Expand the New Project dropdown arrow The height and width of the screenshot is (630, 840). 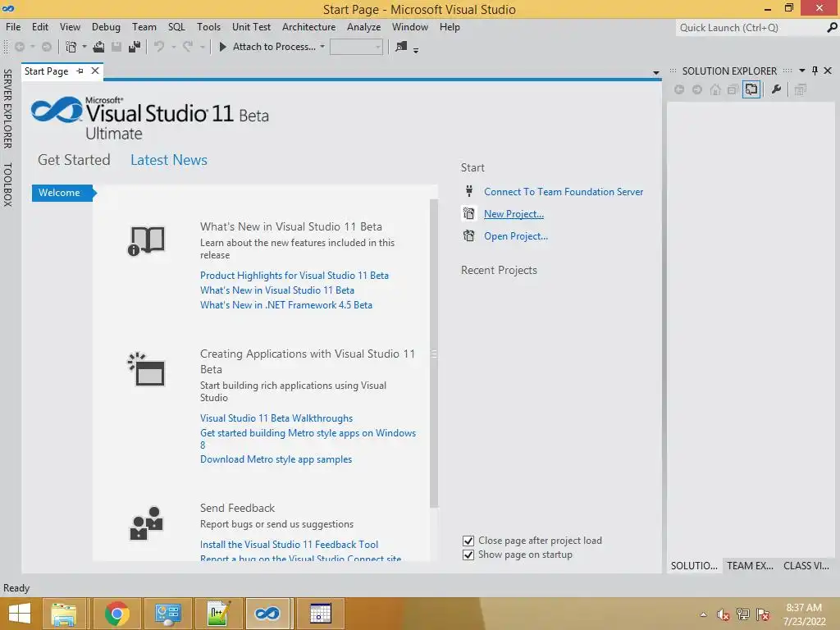[x=84, y=47]
